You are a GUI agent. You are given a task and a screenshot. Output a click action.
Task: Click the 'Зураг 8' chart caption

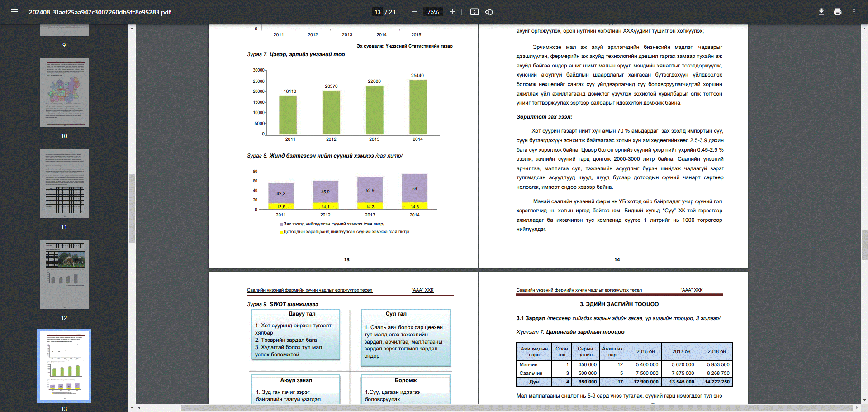pyautogui.click(x=325, y=156)
